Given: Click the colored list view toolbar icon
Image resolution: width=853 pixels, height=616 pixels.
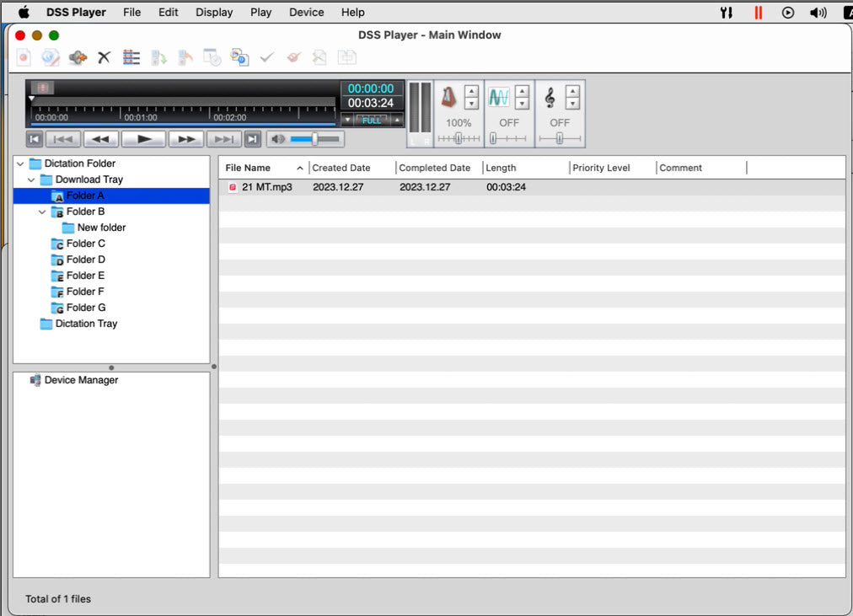Looking at the screenshot, I should (x=131, y=57).
